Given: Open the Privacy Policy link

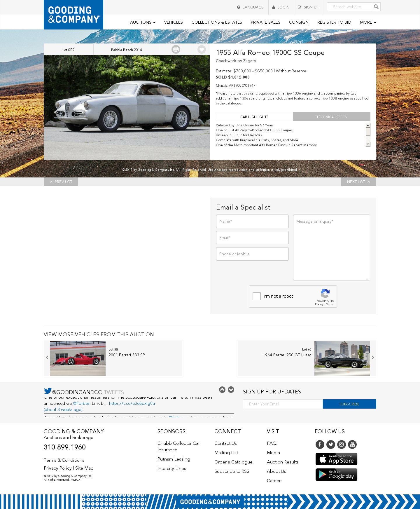Looking at the screenshot, I should (x=58, y=468).
